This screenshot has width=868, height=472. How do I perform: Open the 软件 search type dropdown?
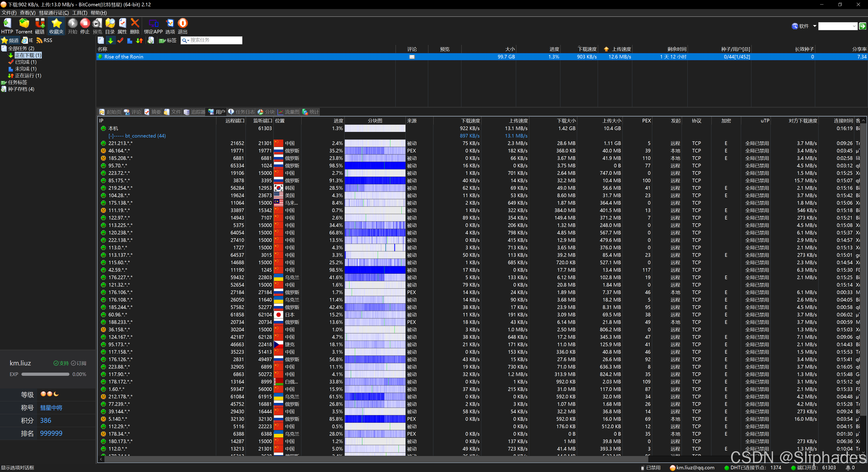[x=814, y=26]
